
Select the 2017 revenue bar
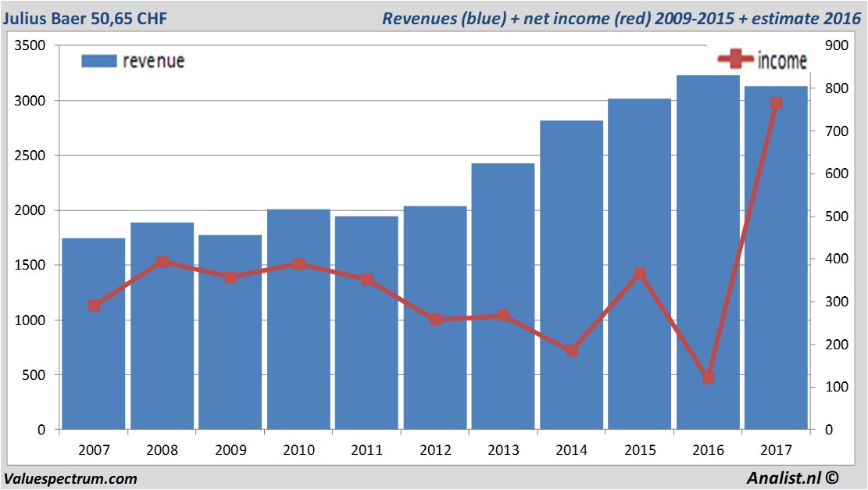pos(776,258)
